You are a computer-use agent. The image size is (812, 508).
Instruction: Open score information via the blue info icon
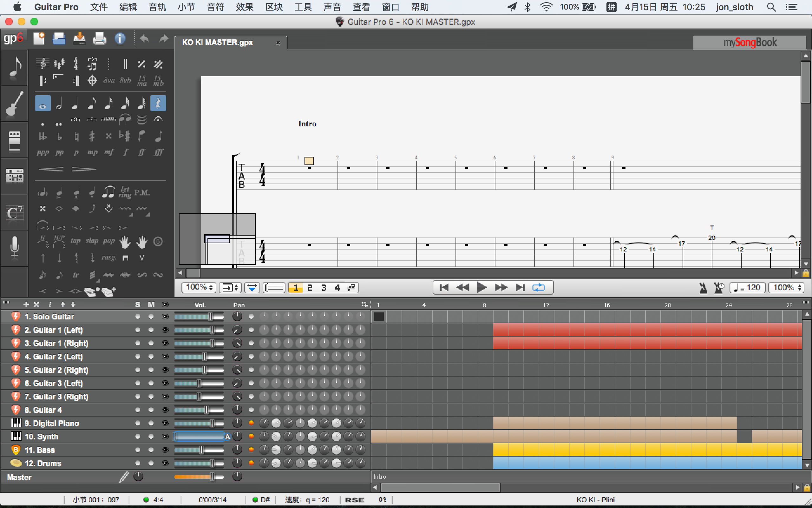[x=120, y=39]
